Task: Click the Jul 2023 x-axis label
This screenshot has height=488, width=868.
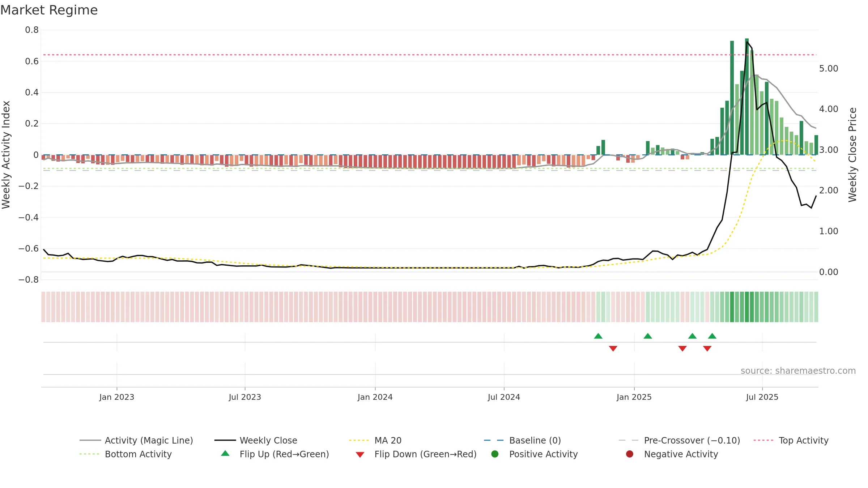Action: pos(245,397)
